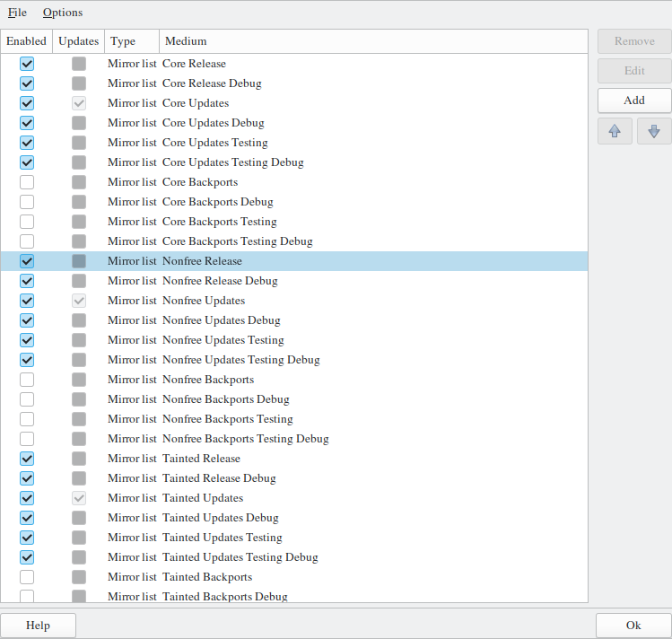Select the Tainted Updates Debug row
The width and height of the screenshot is (672, 639).
pyautogui.click(x=294, y=518)
